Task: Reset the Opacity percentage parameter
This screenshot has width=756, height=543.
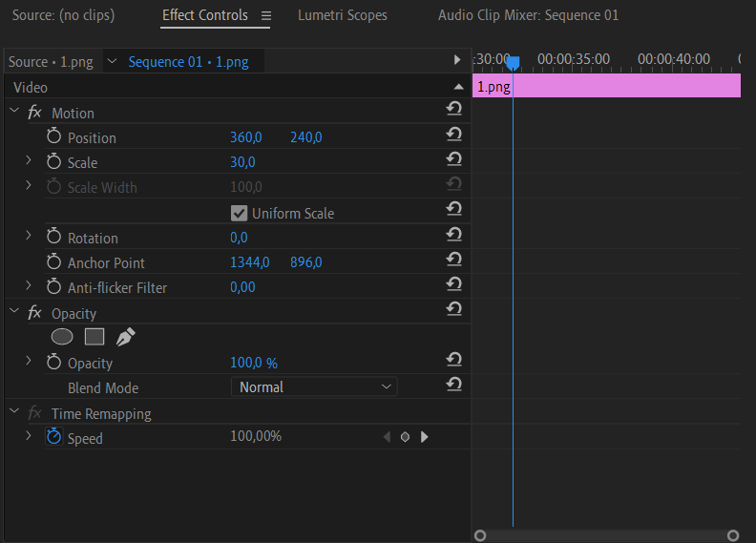Action: (454, 360)
